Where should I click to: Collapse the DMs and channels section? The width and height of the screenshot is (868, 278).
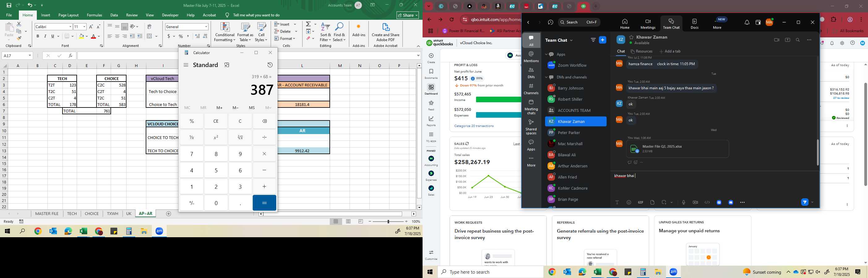[x=547, y=78]
